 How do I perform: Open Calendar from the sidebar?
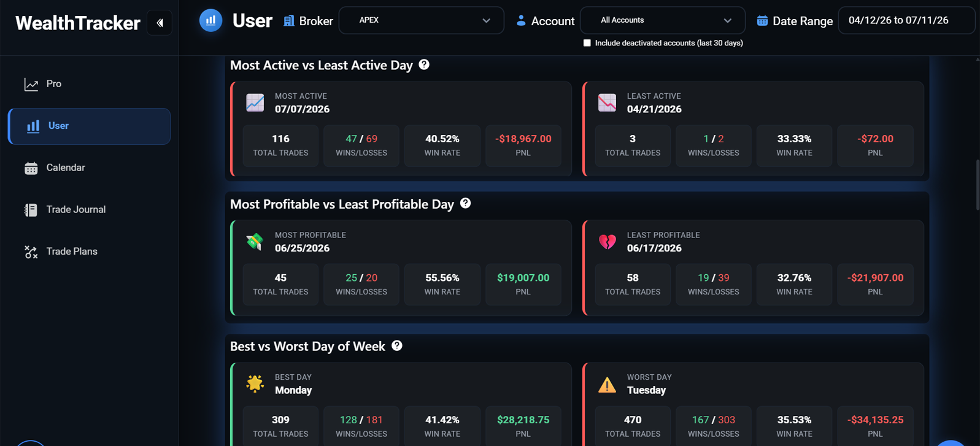tap(89, 168)
